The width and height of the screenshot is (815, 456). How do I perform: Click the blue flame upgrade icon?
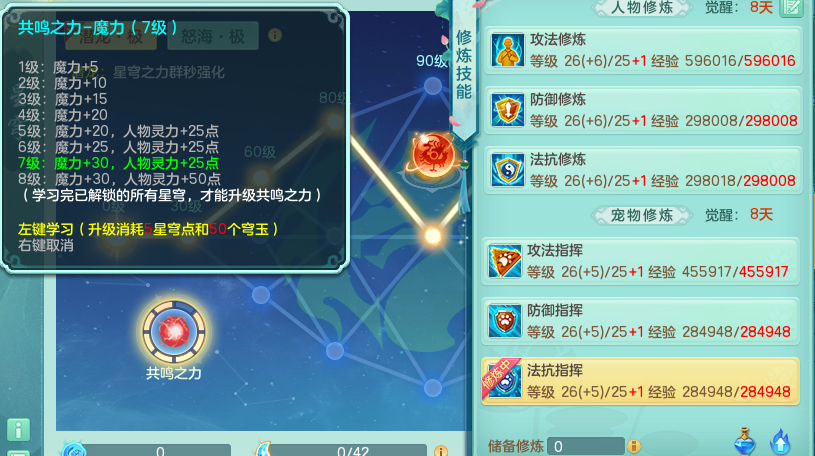tap(780, 442)
